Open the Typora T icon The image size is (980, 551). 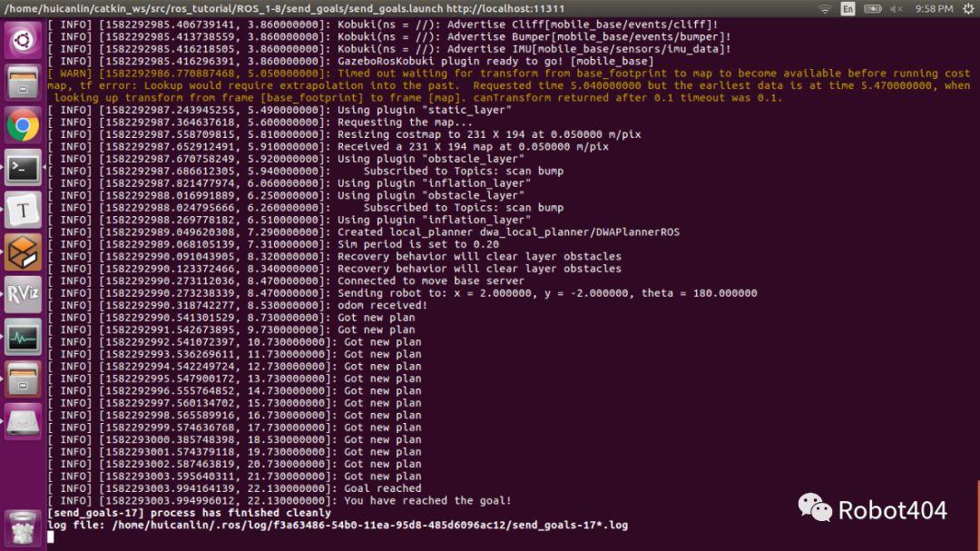click(x=23, y=211)
